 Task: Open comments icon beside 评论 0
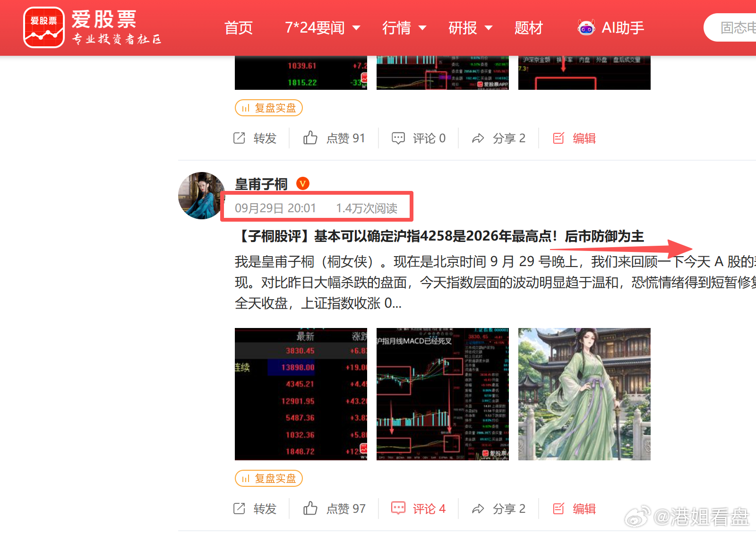click(398, 138)
